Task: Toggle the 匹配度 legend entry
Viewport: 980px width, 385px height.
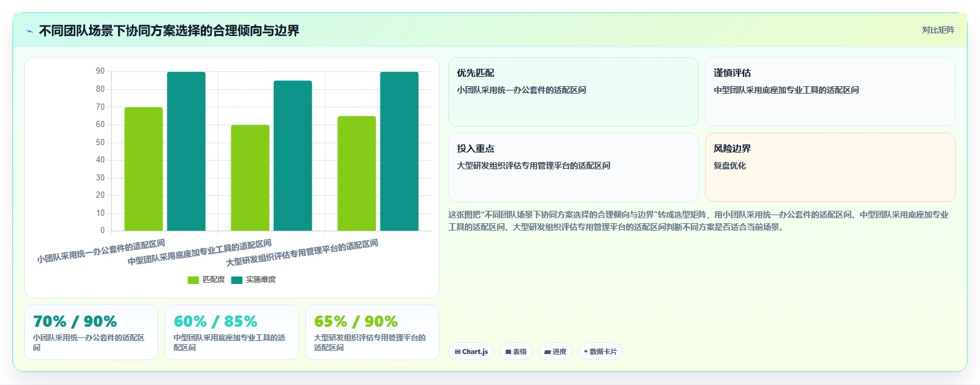Action: click(x=206, y=280)
